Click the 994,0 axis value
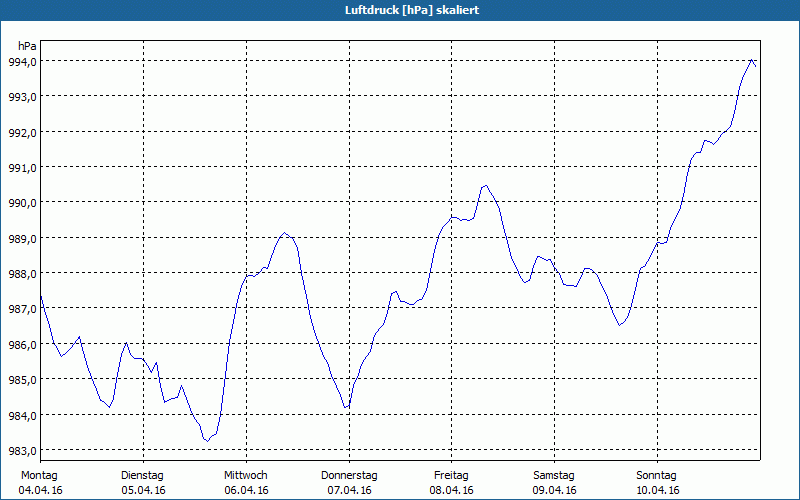 click(22, 61)
